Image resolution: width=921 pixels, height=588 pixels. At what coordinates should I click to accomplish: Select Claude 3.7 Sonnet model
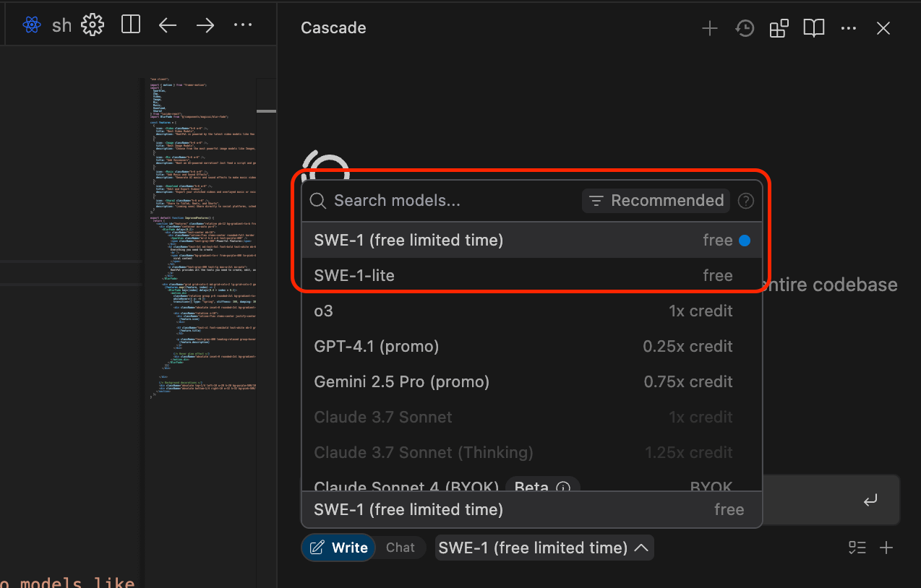pyautogui.click(x=531, y=417)
